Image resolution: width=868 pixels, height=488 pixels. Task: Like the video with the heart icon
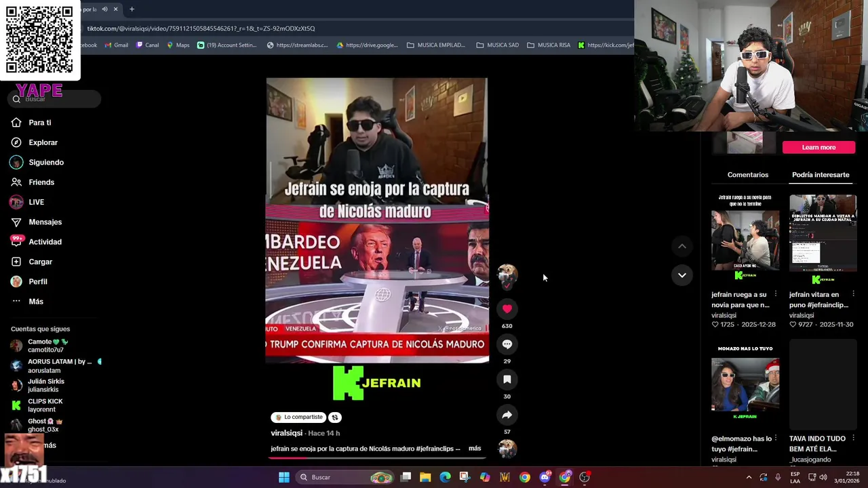tap(507, 309)
